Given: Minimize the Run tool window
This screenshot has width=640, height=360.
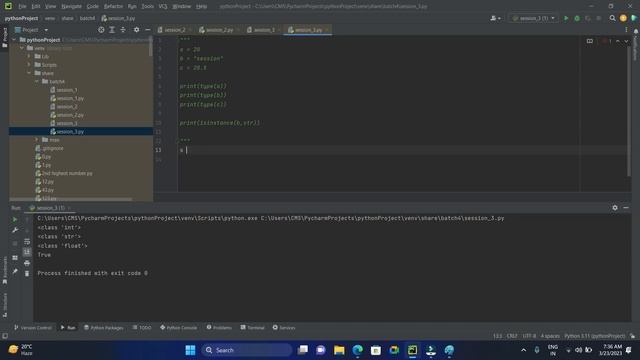Looking at the screenshot, I should coord(626,208).
